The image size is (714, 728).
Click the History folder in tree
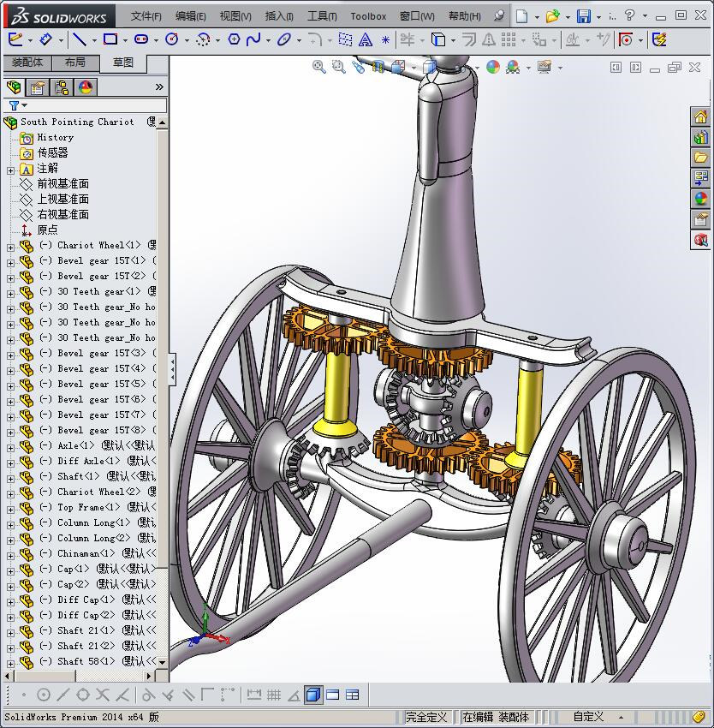(x=56, y=137)
